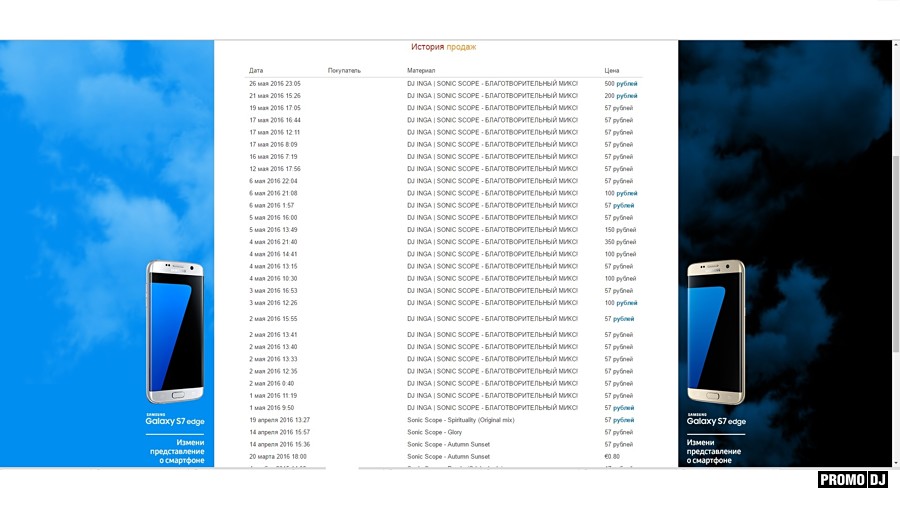Click Galaxy S7 edge text on right ad
This screenshot has height=506, width=900.
coord(716,421)
